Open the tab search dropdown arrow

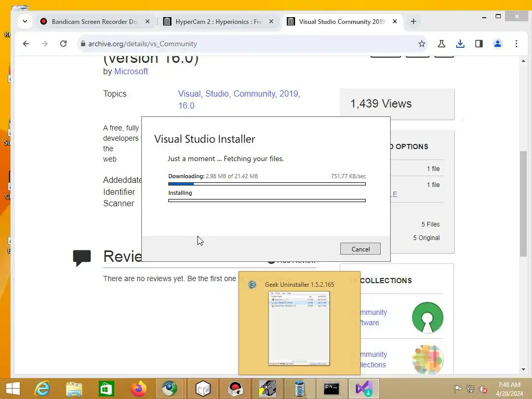pos(25,21)
